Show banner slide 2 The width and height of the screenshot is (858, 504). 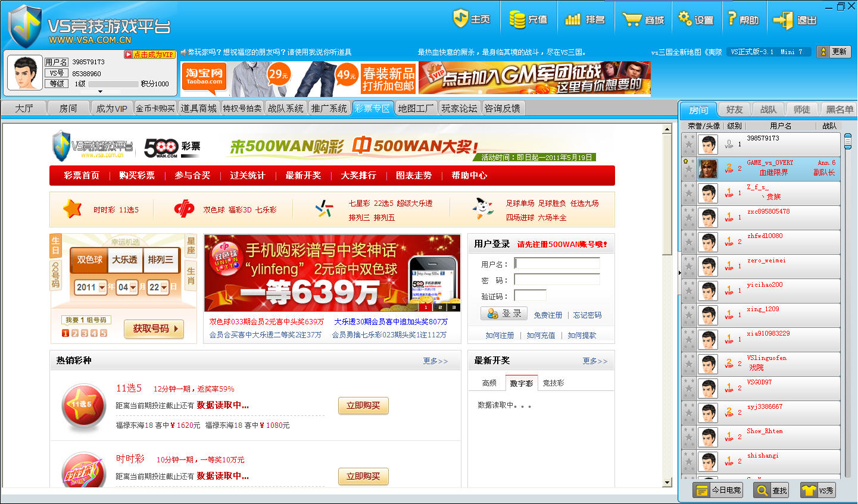[440, 307]
